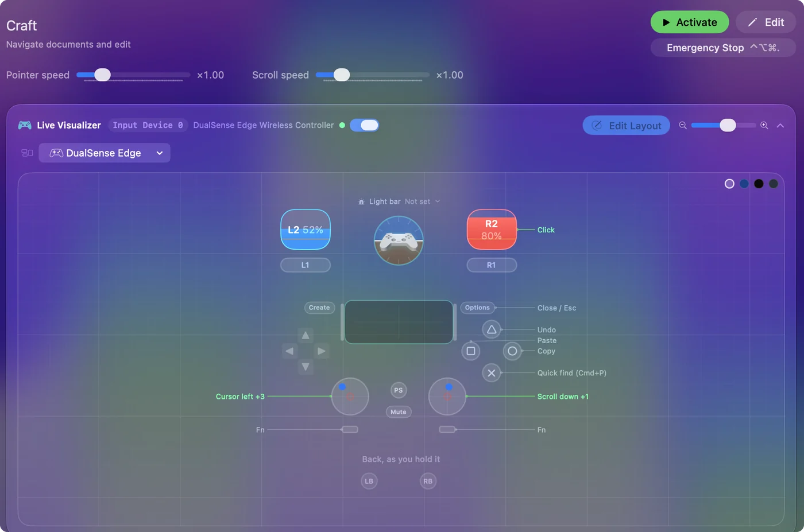The image size is (804, 532).
Task: Select the white outline color swatch
Action: (729, 184)
